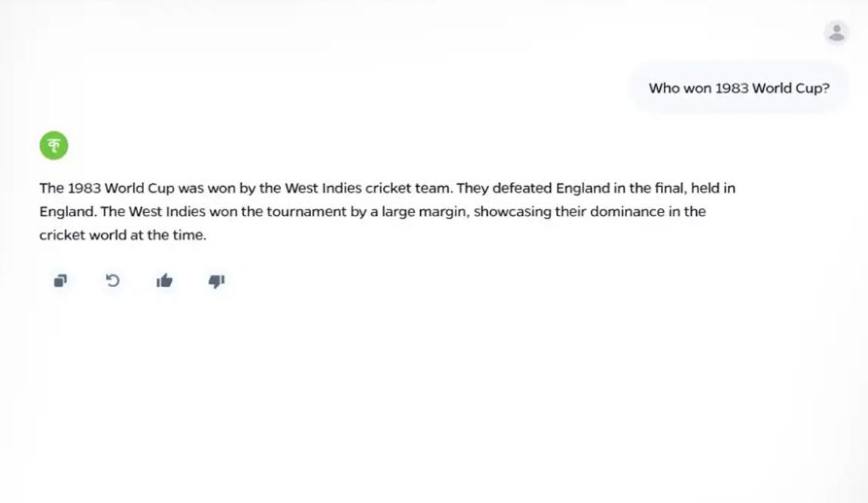Click the phrase "They defeated England"
The image size is (868, 503).
(525, 188)
